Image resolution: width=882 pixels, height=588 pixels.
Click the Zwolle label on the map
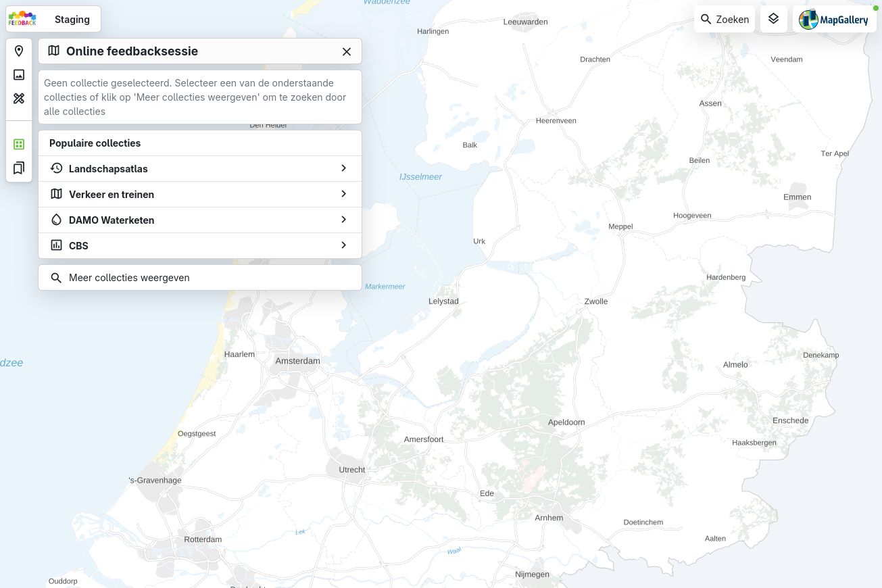click(596, 301)
